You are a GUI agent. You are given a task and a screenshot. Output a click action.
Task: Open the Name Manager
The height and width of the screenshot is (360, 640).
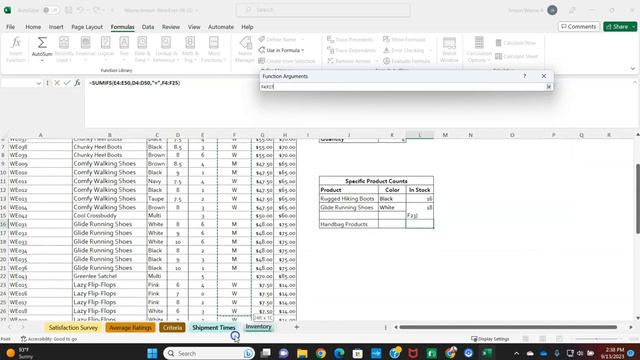pos(245,49)
